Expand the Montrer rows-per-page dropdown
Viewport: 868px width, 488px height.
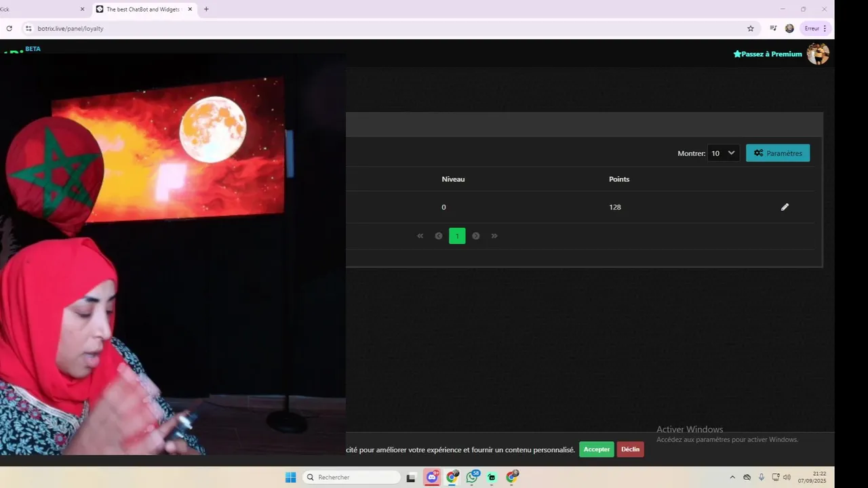723,153
